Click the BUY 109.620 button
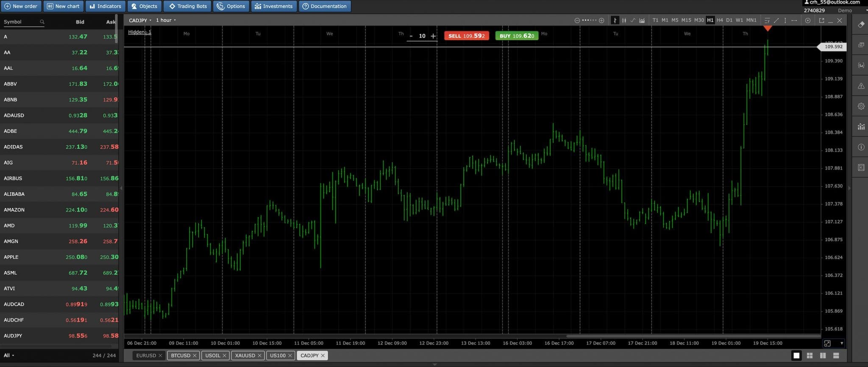The image size is (868, 367). [517, 36]
